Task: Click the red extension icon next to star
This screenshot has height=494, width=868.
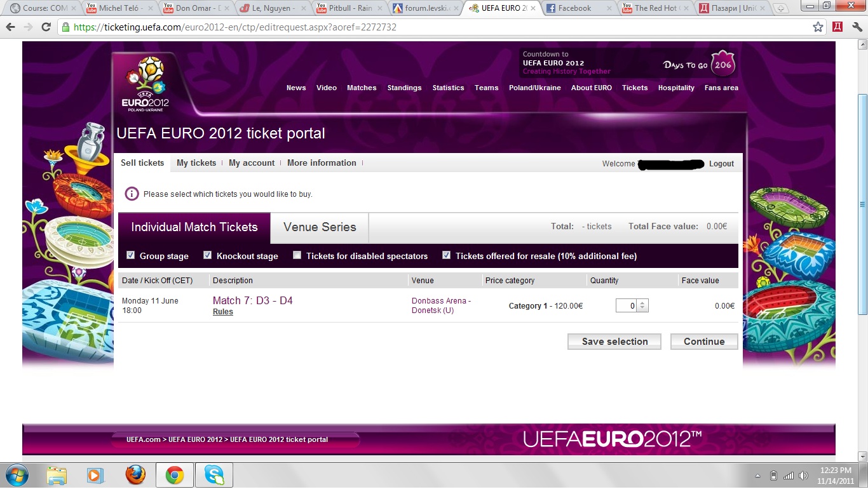Action: coord(837,27)
